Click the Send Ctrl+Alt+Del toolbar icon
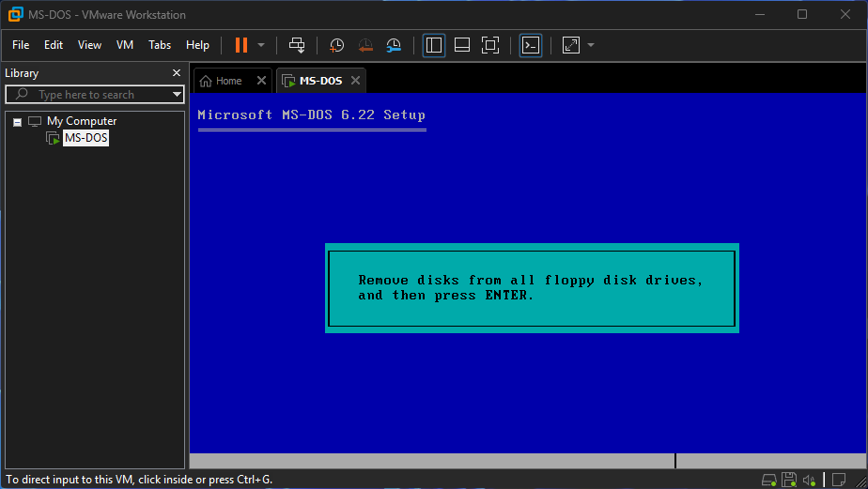 click(x=297, y=45)
